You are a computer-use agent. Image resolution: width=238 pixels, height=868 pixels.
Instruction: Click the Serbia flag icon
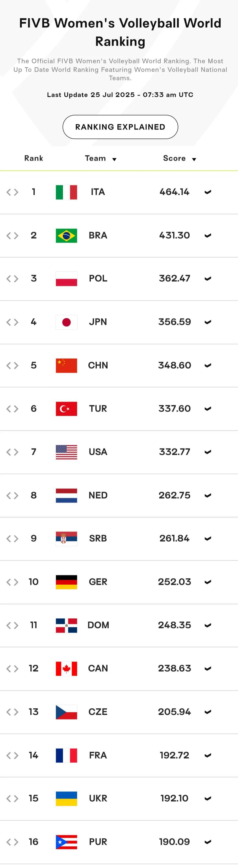(x=66, y=539)
